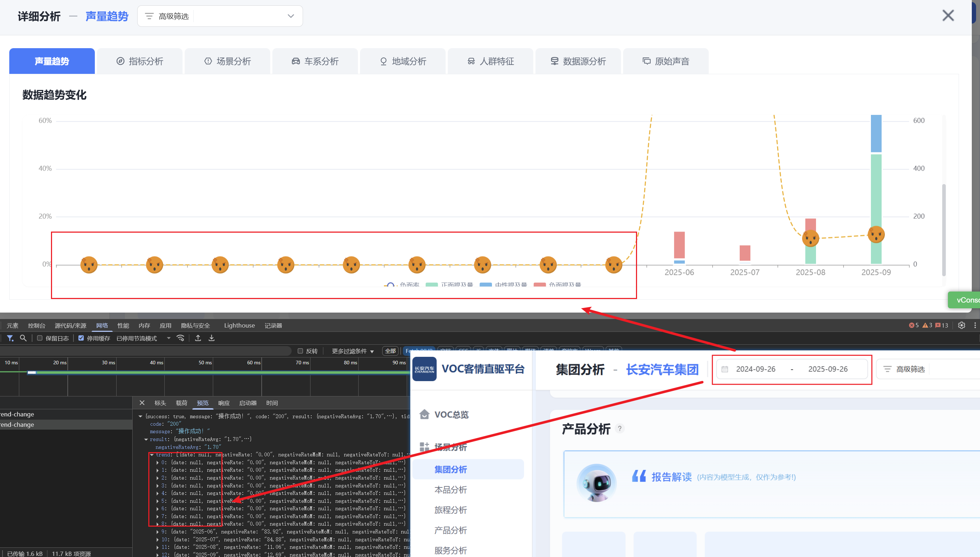Screen dimensions: 980x557
Task: Open network conditions wifi gear icon
Action: pyautogui.click(x=180, y=338)
